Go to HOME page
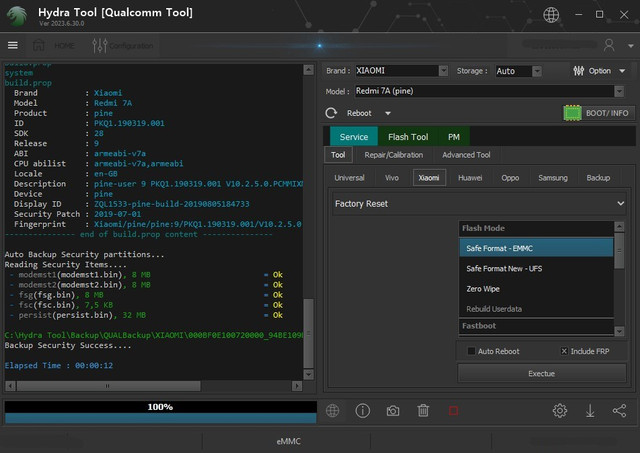 coord(64,45)
